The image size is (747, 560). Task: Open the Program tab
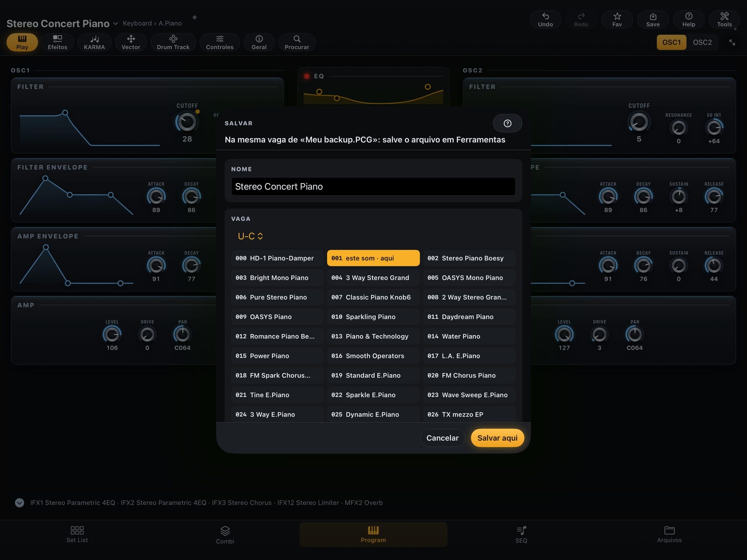(373, 534)
